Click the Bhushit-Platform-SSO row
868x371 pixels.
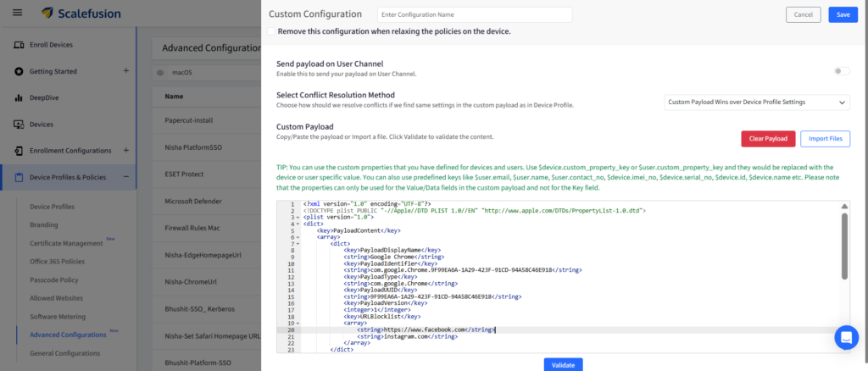click(x=206, y=363)
